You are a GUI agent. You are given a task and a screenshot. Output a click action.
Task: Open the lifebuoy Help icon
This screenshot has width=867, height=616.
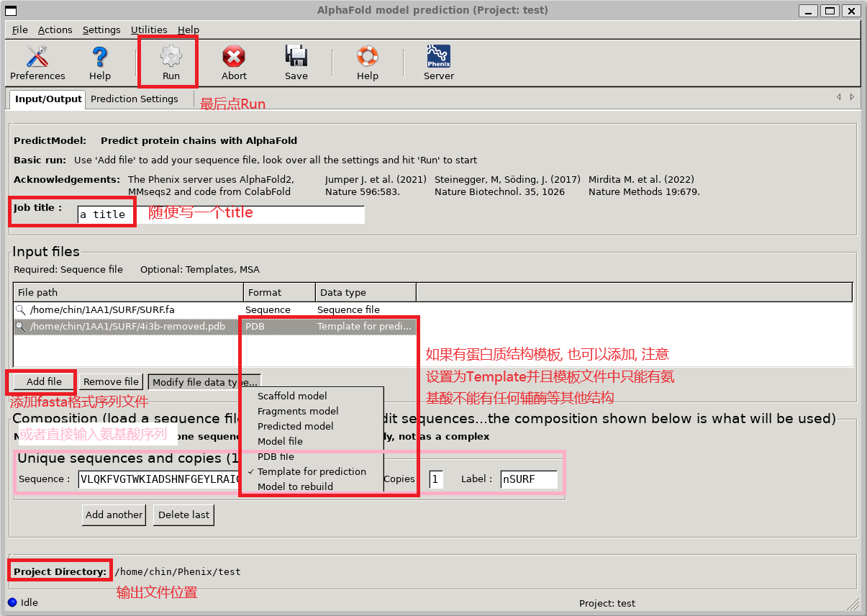pos(368,63)
